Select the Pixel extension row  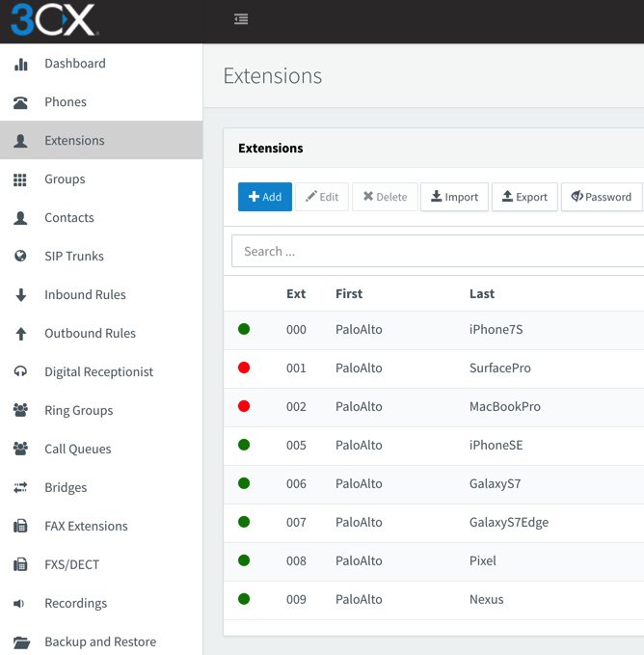434,561
